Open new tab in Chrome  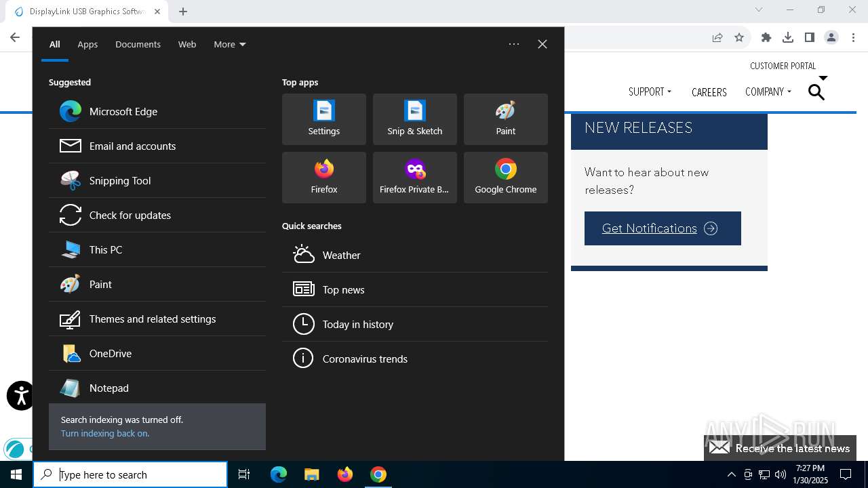[x=183, y=11]
